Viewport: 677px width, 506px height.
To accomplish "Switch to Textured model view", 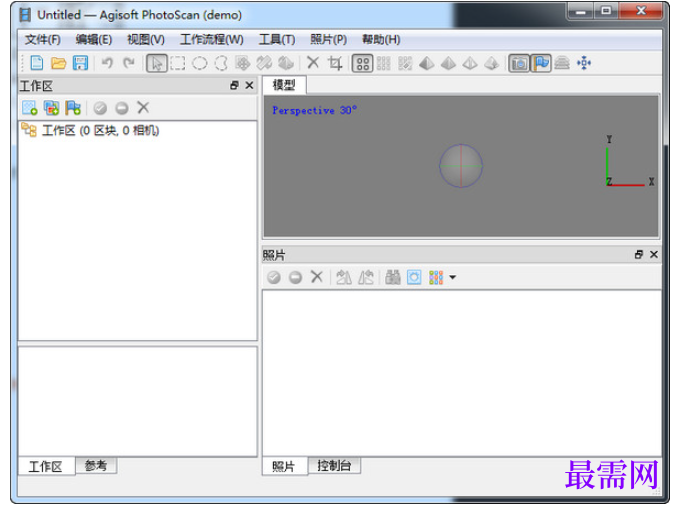I will coord(491,63).
